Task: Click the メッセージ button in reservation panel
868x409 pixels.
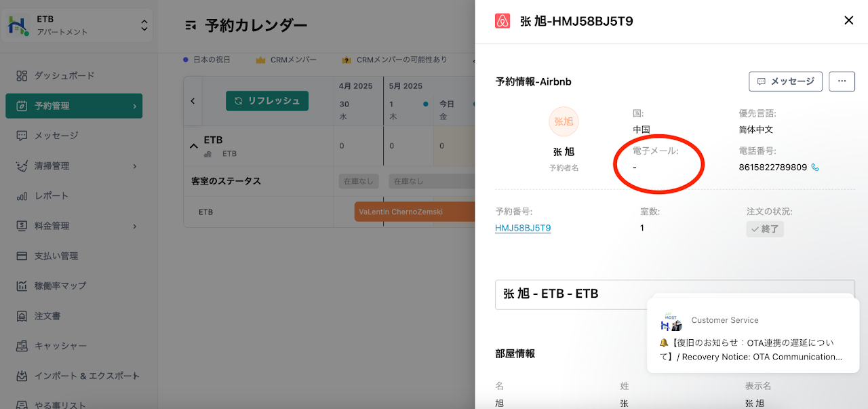Action: 785,81
